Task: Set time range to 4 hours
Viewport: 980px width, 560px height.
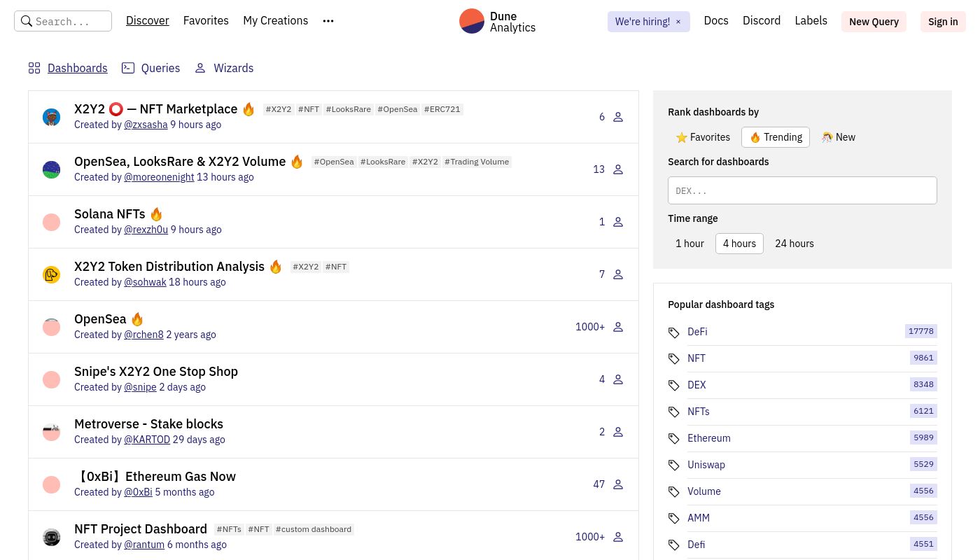Action: point(739,244)
